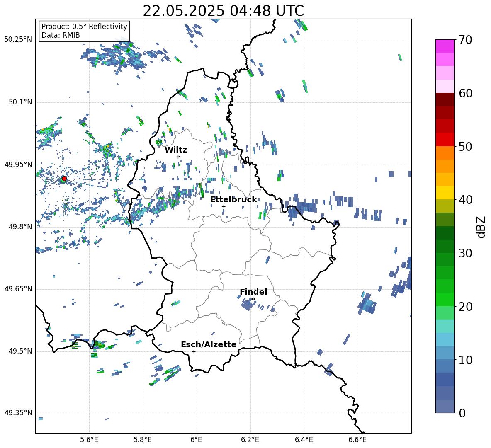The image size is (491, 448).
Task: Click the 49.5°N latitude label
Action: coord(20,351)
